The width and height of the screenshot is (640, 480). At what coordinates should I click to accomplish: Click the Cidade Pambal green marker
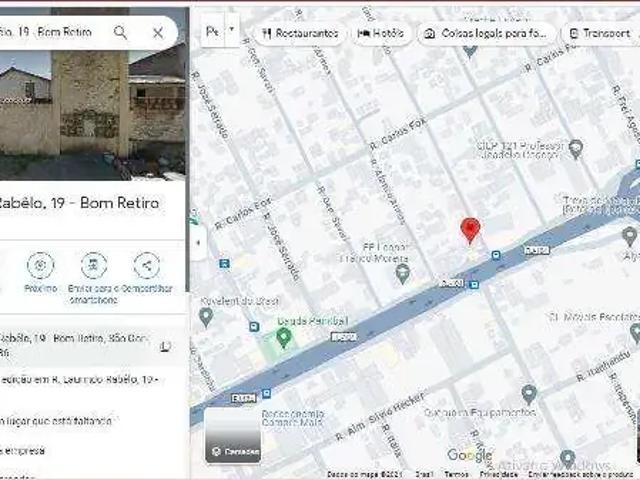click(x=283, y=338)
